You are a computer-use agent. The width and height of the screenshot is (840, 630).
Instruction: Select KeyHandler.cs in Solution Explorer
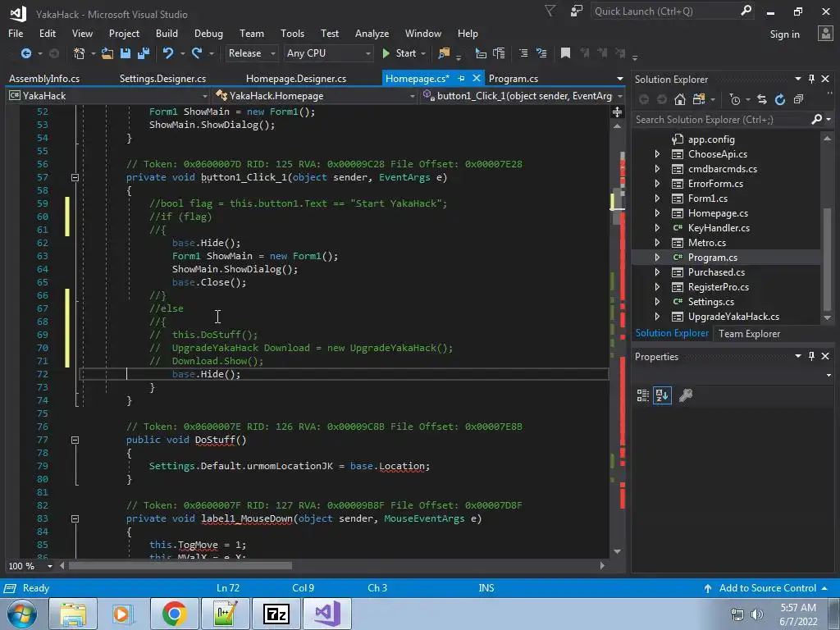pyautogui.click(x=719, y=228)
